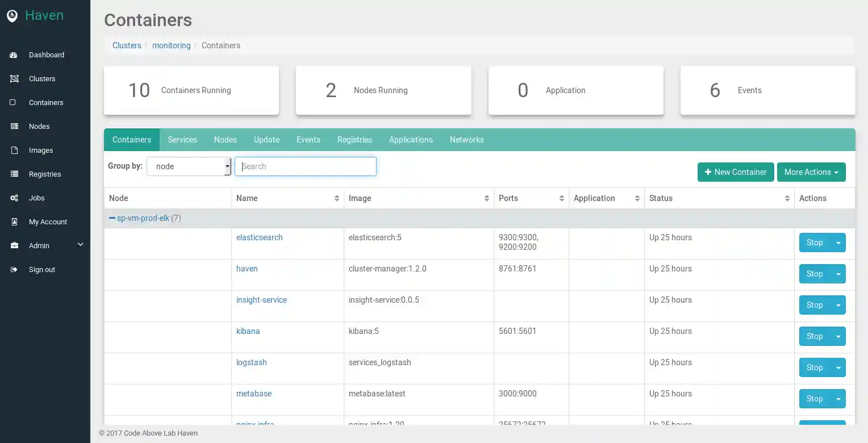Open the More Actions dropdown
The image size is (868, 443).
(x=811, y=172)
